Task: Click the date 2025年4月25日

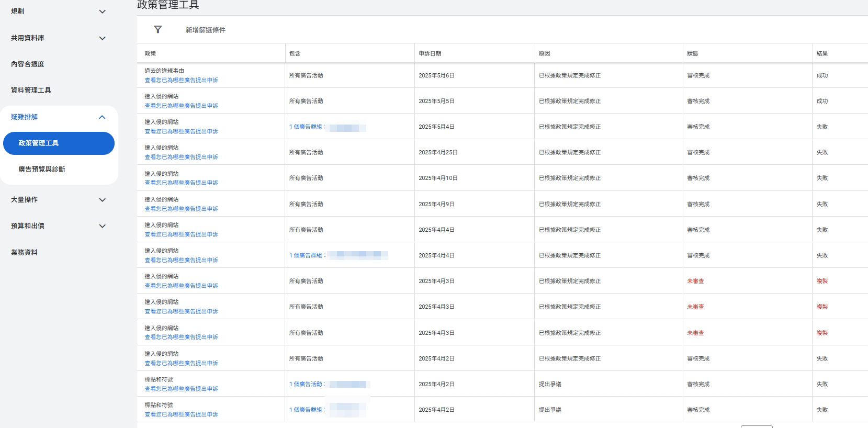Action: tap(438, 152)
